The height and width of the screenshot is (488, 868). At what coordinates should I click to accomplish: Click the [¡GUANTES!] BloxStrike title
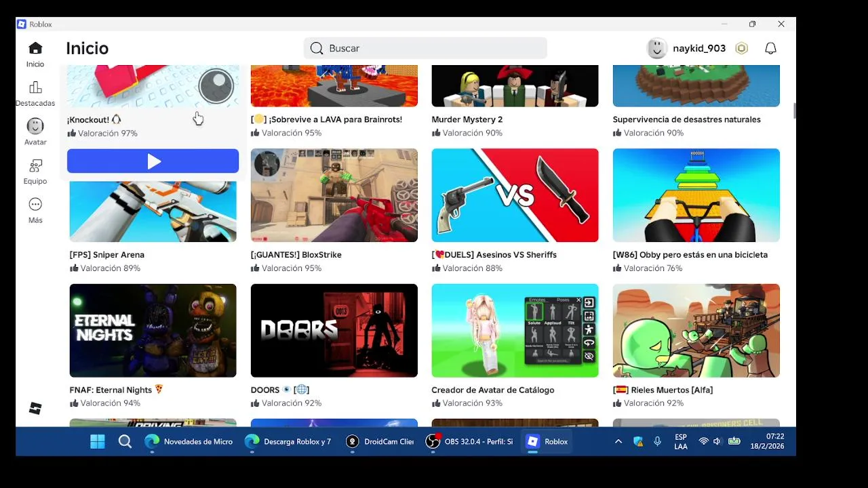click(296, 255)
